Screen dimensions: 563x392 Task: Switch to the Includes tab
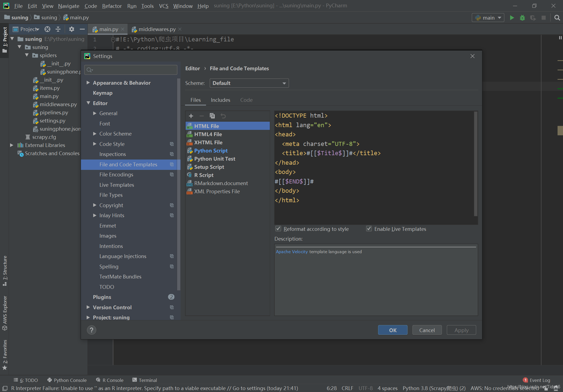click(220, 99)
